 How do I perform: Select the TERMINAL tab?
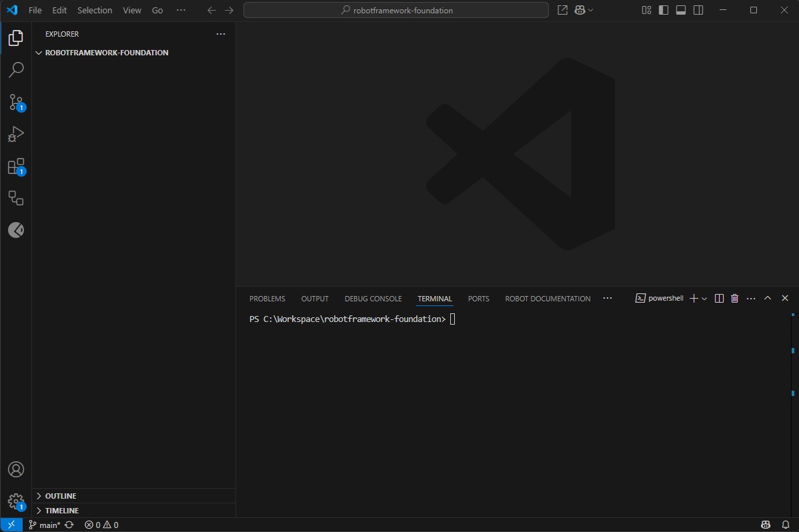click(435, 299)
